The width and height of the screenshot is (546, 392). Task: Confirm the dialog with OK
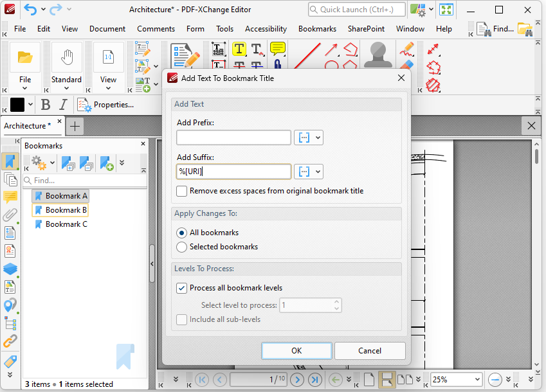click(x=296, y=351)
